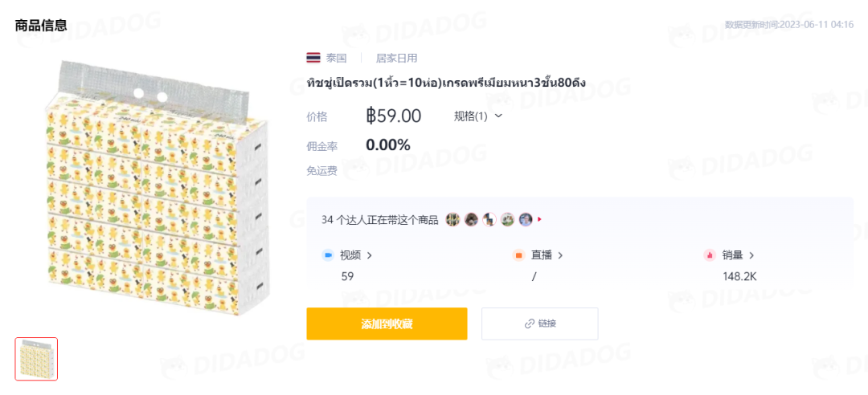This screenshot has width=868, height=395.
Task: Click the Thailand flag icon
Action: point(313,58)
